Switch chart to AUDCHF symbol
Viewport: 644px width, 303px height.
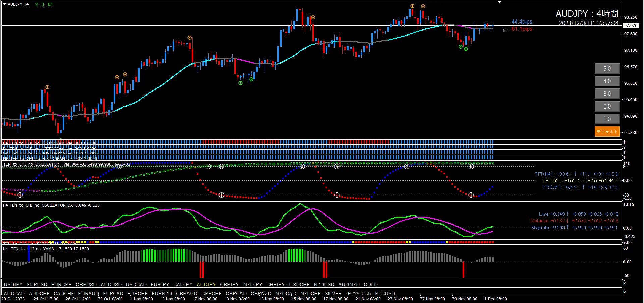(39, 294)
